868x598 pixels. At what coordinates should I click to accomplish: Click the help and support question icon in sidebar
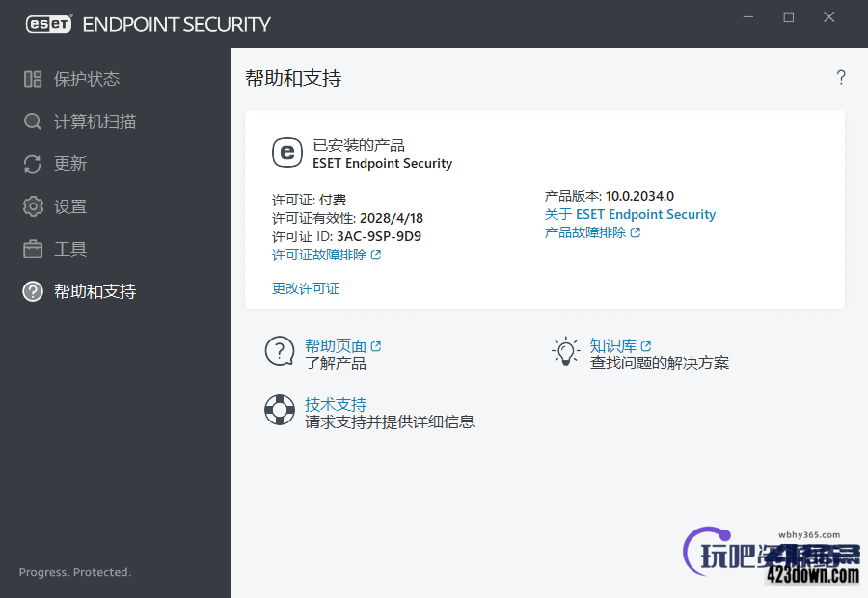[33, 291]
